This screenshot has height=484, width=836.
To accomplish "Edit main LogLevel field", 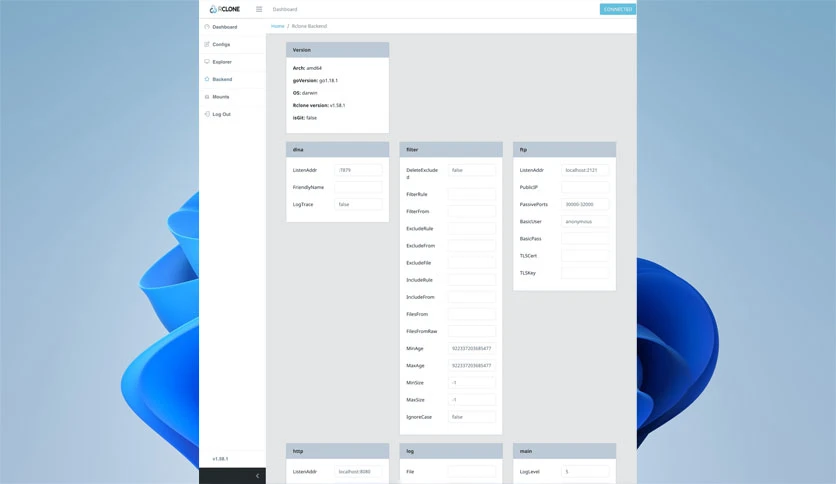I will tap(585, 471).
